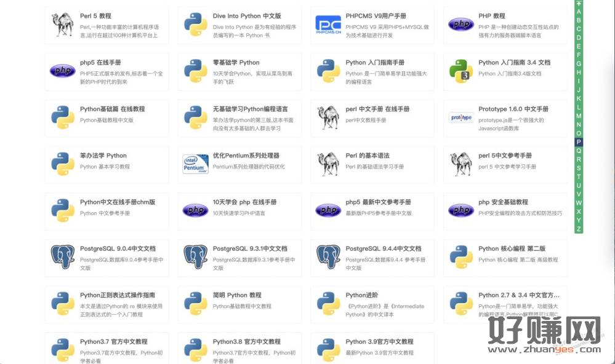
Task: Jump to letter Z in the alphabet index
Action: pos(579,229)
